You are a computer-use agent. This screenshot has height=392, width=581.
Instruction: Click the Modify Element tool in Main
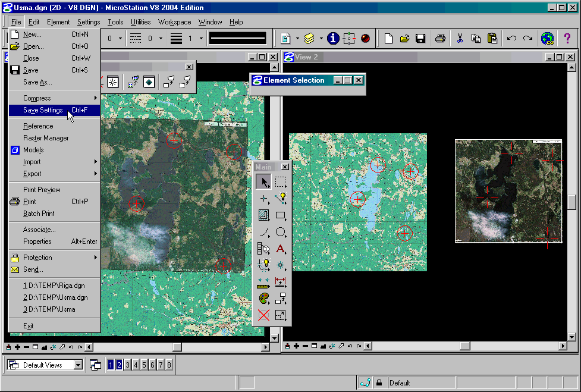[x=281, y=315]
